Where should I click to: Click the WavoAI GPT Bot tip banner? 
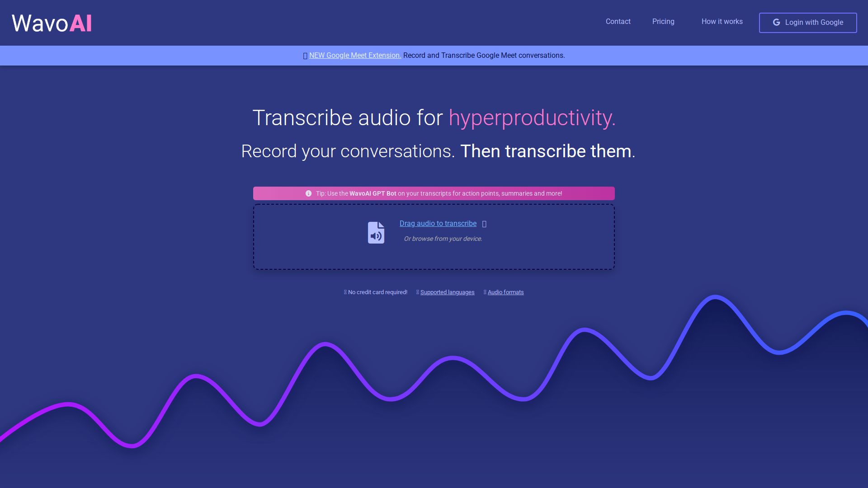pos(434,193)
